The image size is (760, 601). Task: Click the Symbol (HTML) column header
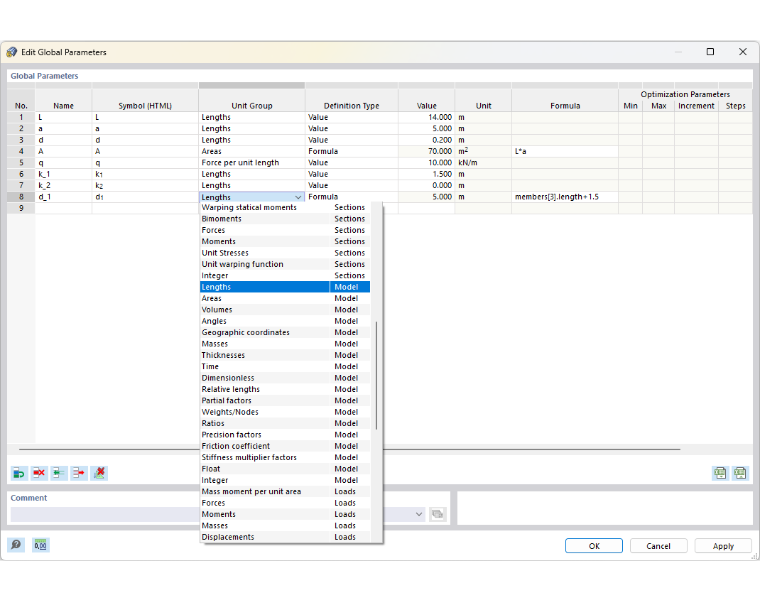145,106
